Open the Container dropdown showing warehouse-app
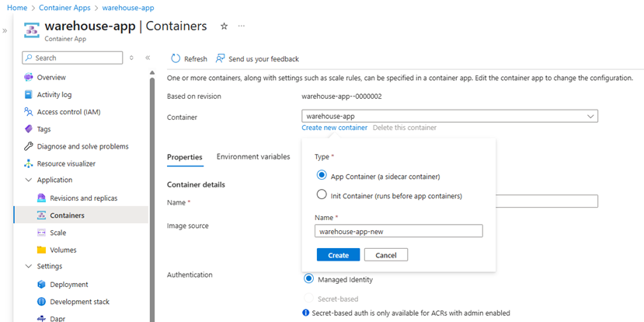Image resolution: width=644 pixels, height=322 pixels. tap(450, 117)
